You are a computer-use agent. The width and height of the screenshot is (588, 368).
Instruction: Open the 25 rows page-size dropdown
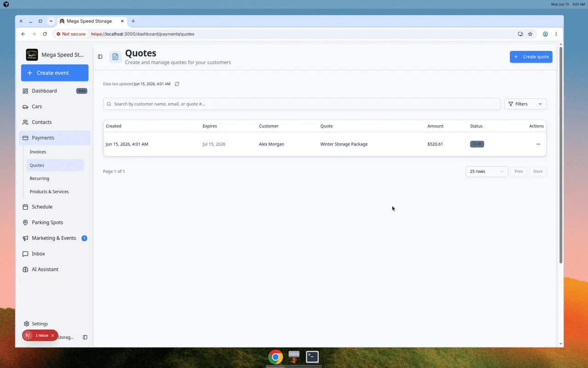487,172
